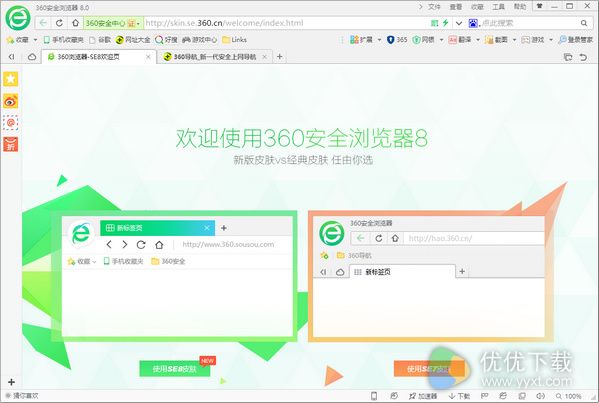Open the Links bookmark folder
The image size is (599, 403).
point(235,40)
